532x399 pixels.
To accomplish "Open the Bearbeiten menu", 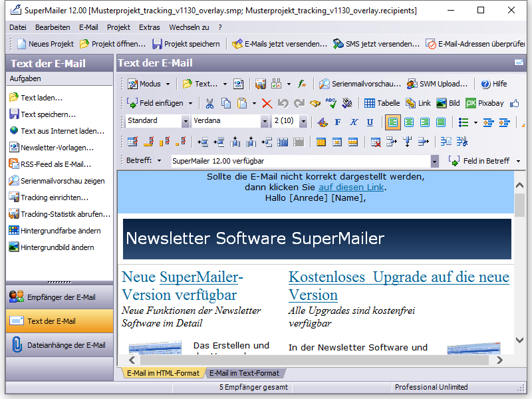I will [53, 27].
